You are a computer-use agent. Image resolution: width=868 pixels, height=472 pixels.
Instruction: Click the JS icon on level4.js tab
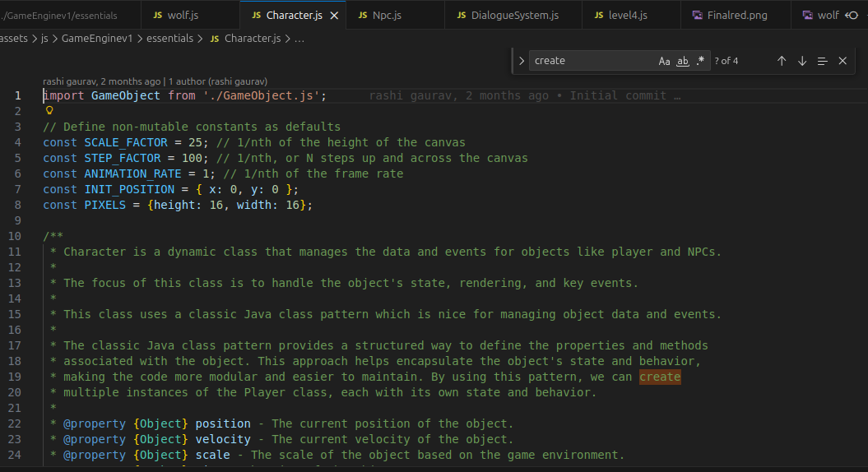click(x=598, y=15)
